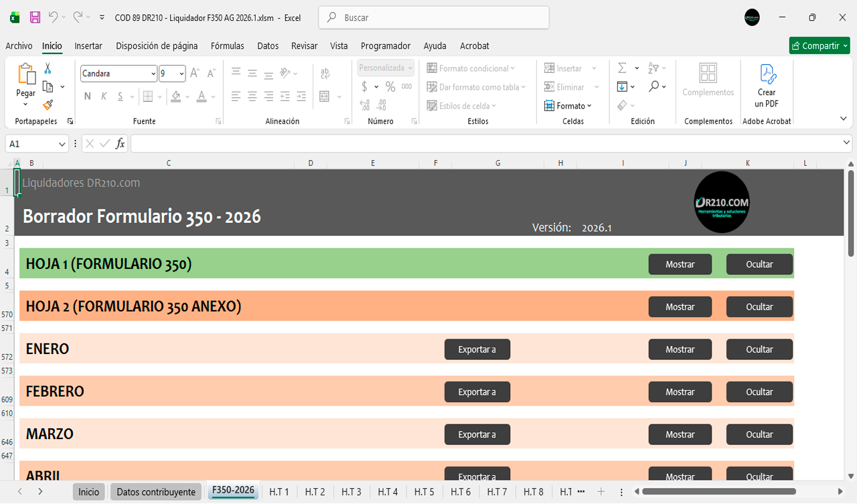This screenshot has width=857, height=504.
Task: Select the Format Painter brush icon
Action: click(48, 104)
